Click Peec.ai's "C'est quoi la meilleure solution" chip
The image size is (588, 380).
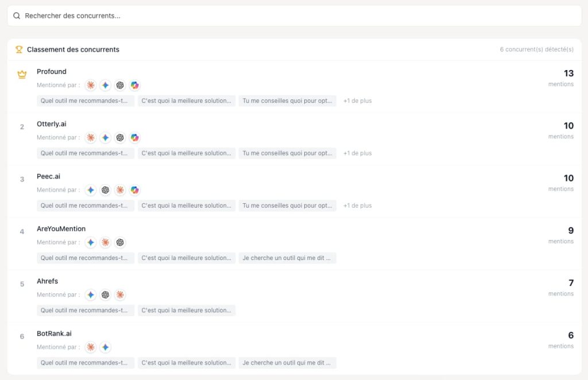[x=187, y=205]
